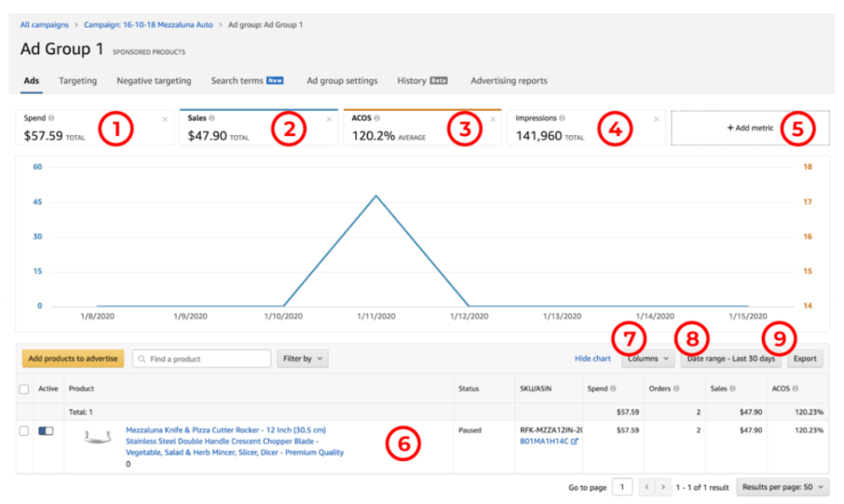
Task: Click Add products to advertise button
Action: pos(73,359)
